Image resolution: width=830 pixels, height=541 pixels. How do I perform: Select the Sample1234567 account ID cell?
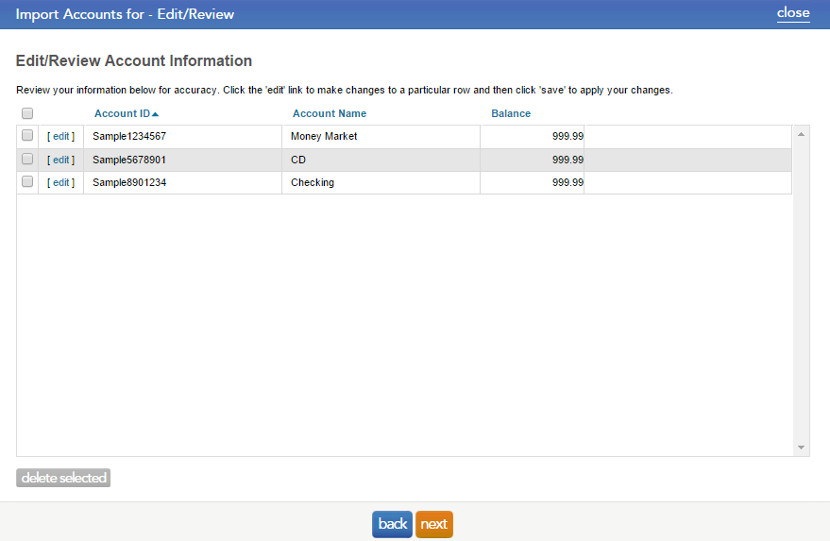click(x=183, y=137)
